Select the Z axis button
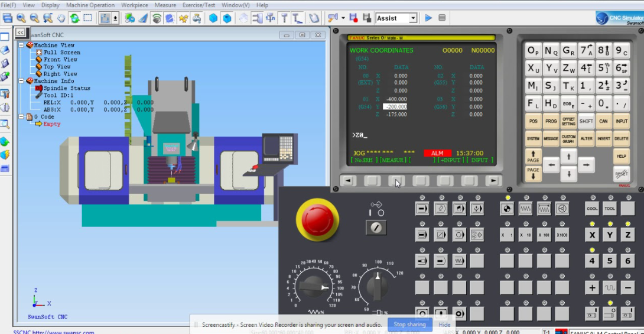The image size is (644, 334). click(x=627, y=235)
